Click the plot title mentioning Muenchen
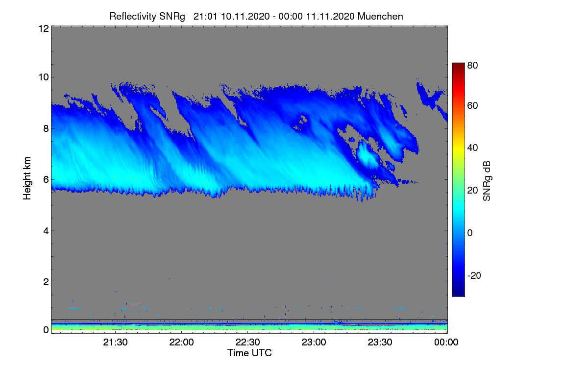This screenshot has width=588, height=392. click(x=256, y=16)
